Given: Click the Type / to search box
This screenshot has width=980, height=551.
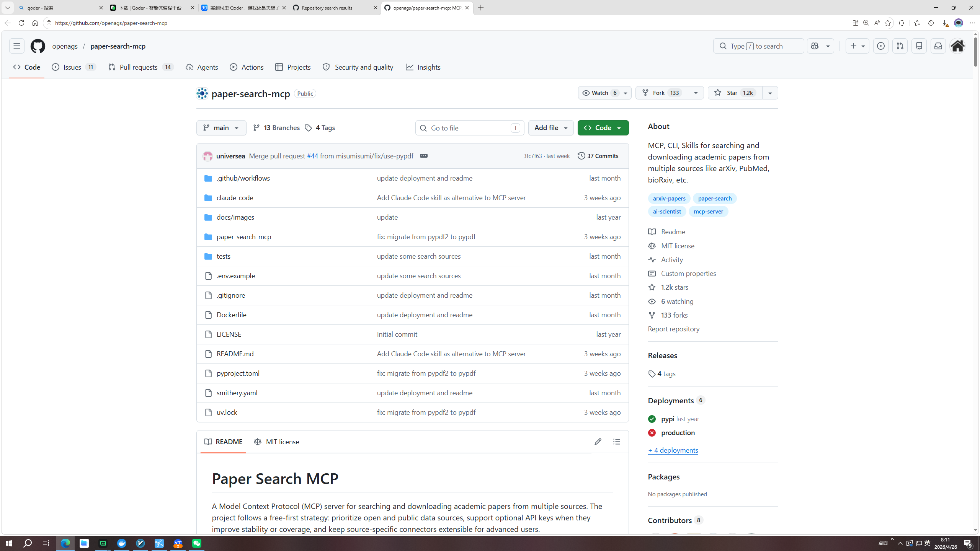Looking at the screenshot, I should coord(758,46).
